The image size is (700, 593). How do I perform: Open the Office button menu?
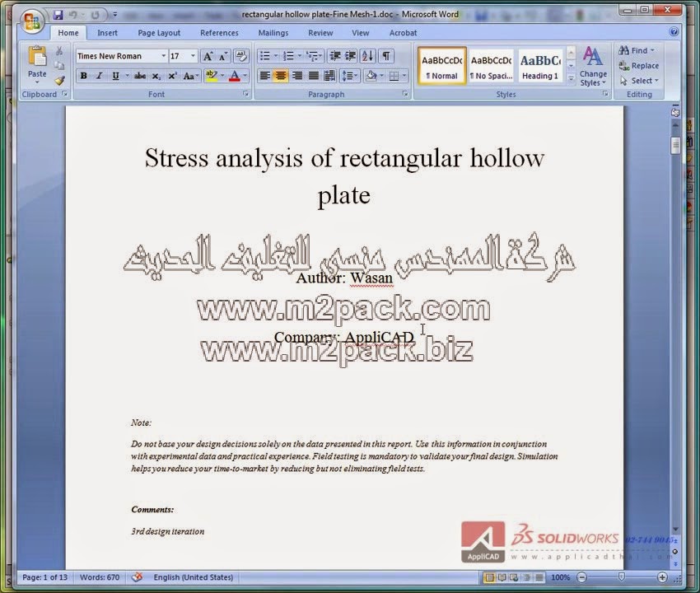pyautogui.click(x=32, y=22)
